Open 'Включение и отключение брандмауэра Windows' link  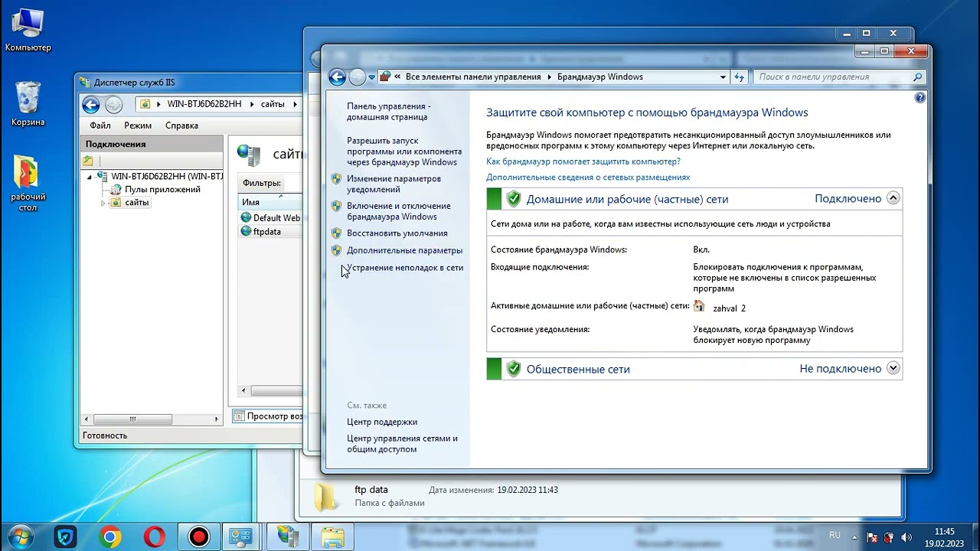click(x=398, y=211)
